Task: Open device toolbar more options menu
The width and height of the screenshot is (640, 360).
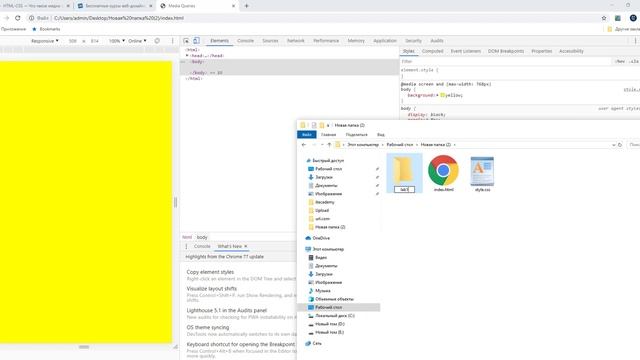Action: (x=172, y=41)
